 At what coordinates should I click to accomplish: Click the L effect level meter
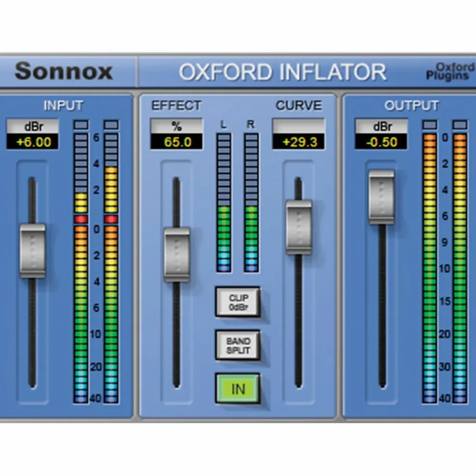pos(224,203)
